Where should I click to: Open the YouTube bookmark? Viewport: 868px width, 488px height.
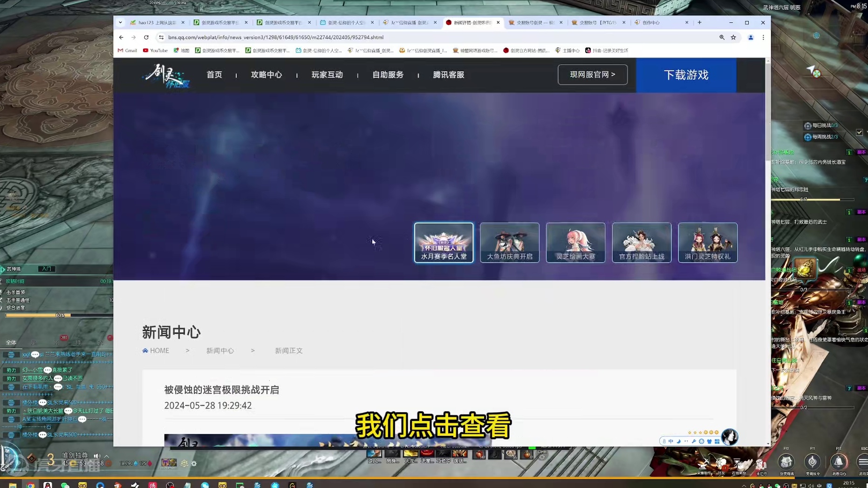155,50
